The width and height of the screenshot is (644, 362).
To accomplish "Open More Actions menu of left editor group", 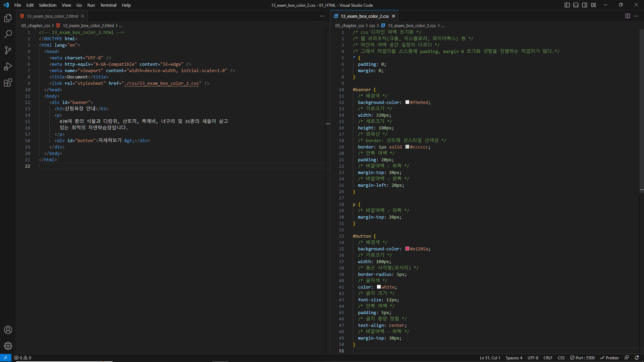I will click(x=322, y=16).
